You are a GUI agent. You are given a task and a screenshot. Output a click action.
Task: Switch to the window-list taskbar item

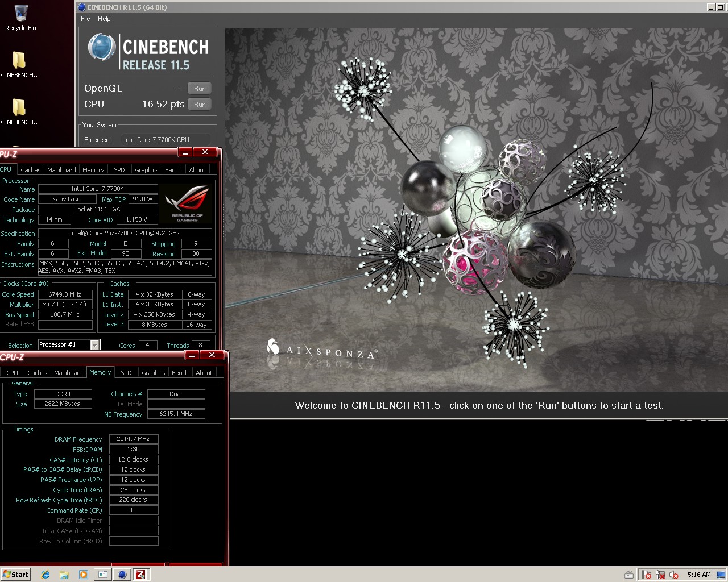(102, 575)
